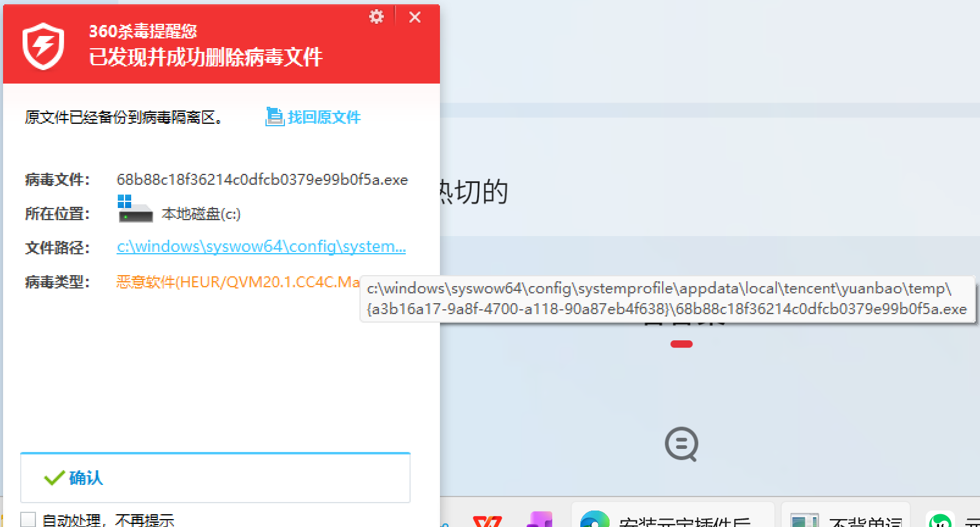Click the 恶意软件(HEUR/QVM20.1.CC4C virus type text

click(238, 282)
